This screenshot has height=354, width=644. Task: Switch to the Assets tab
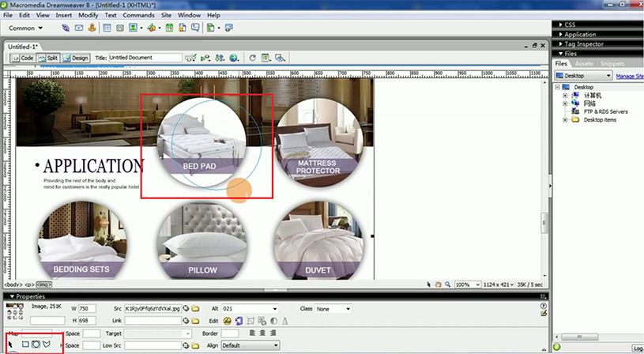click(x=584, y=63)
